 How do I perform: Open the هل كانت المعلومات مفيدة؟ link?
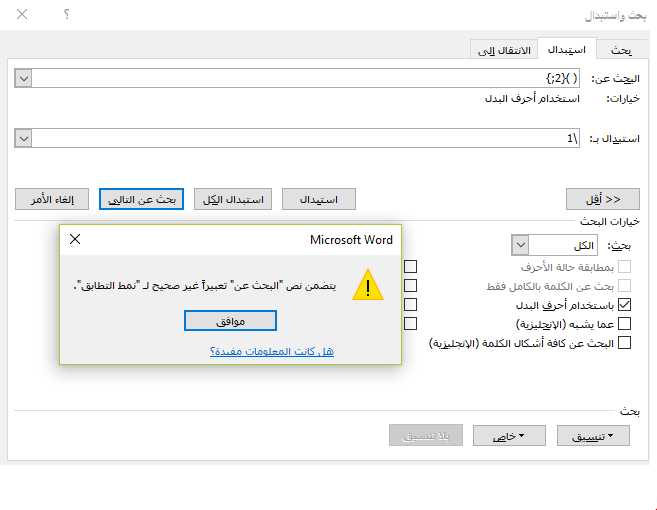[272, 351]
